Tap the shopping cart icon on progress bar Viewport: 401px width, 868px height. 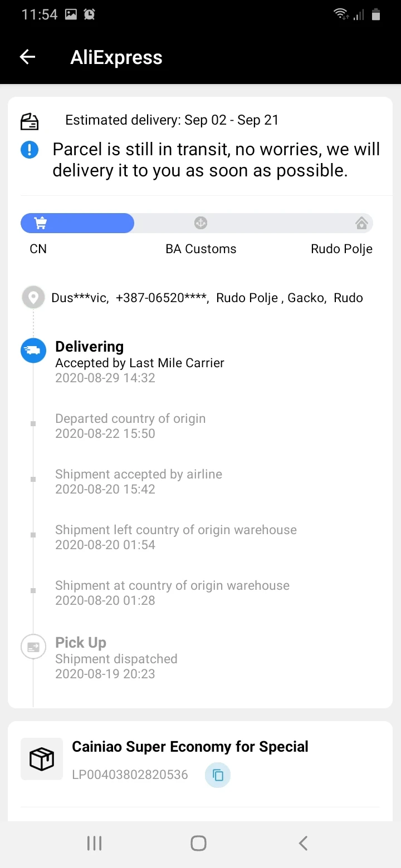[41, 223]
